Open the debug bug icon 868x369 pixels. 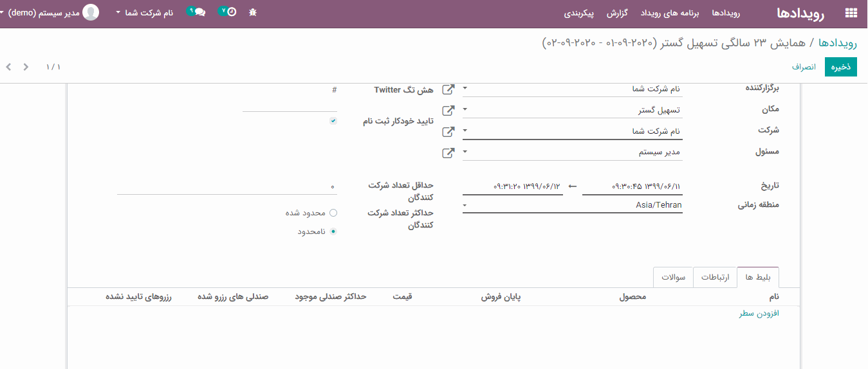(252, 12)
